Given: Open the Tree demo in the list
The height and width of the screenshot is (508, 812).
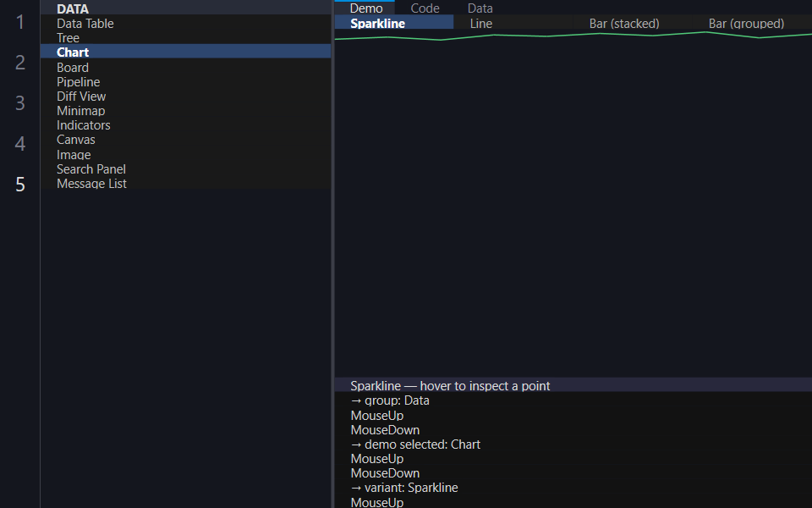Looking at the screenshot, I should 185,37.
